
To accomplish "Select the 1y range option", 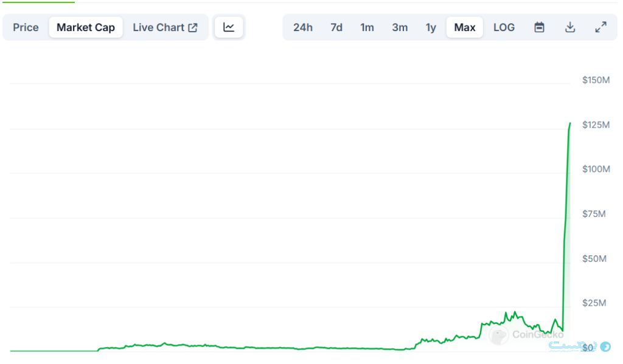I will [x=431, y=27].
